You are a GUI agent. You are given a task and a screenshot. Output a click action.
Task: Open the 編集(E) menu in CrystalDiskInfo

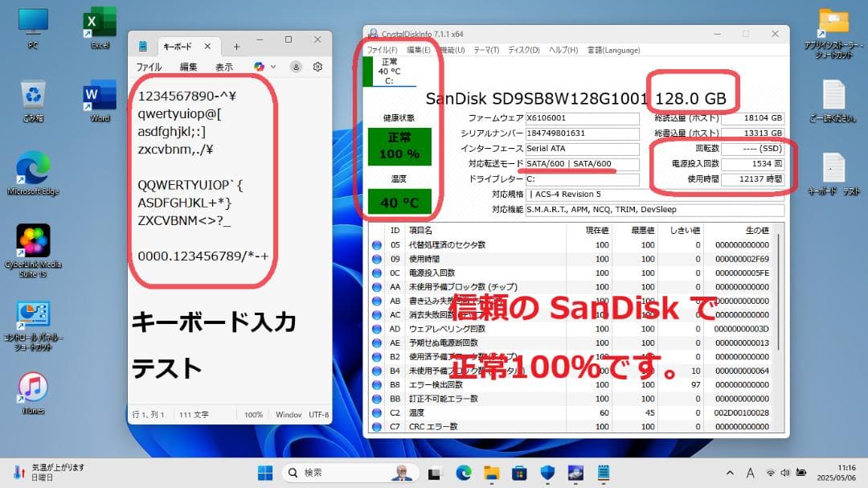tap(419, 50)
